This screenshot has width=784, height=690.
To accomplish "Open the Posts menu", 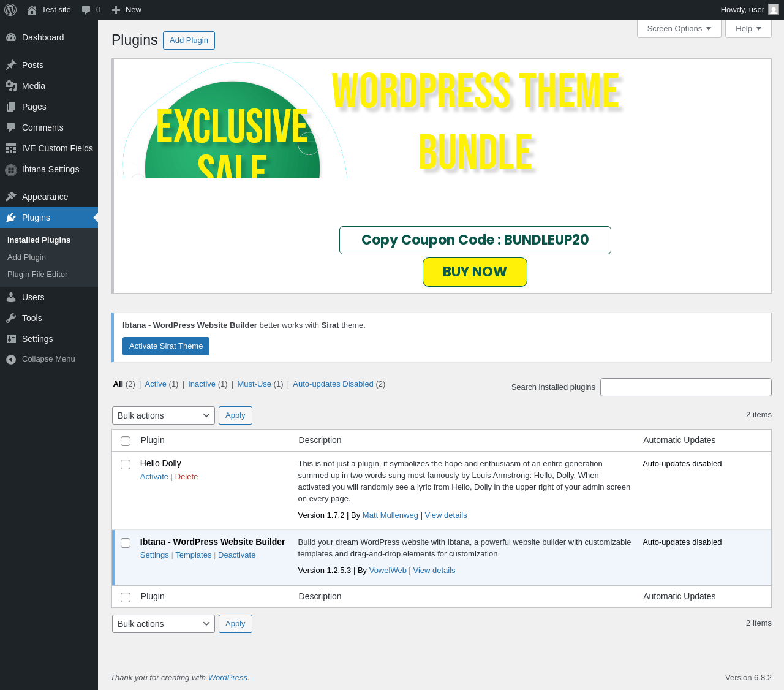I will 49,65.
